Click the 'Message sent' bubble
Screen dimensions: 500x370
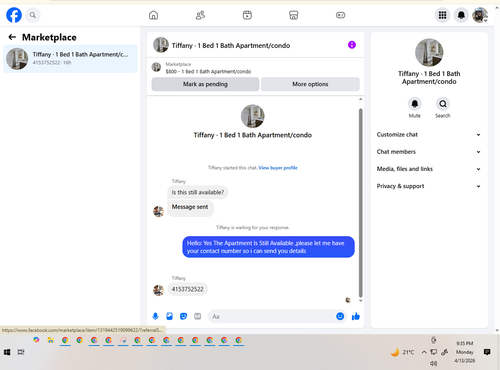(x=190, y=207)
